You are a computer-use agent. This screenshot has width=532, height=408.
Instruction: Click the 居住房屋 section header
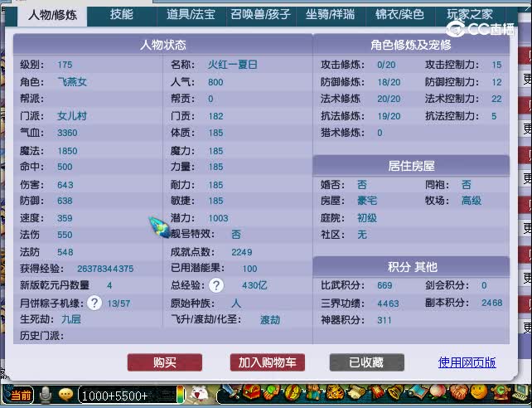411,166
